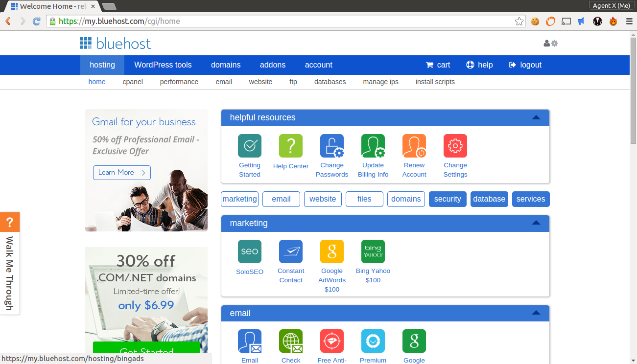This screenshot has width=637, height=364.
Task: Open the Change Settings gear icon
Action: coord(455,146)
